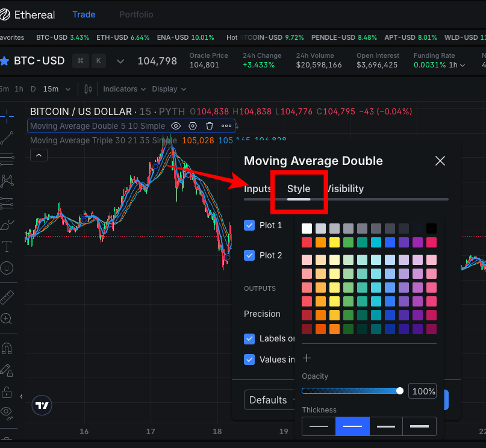
Task: Select the ruler measure tool
Action: click(x=7, y=297)
